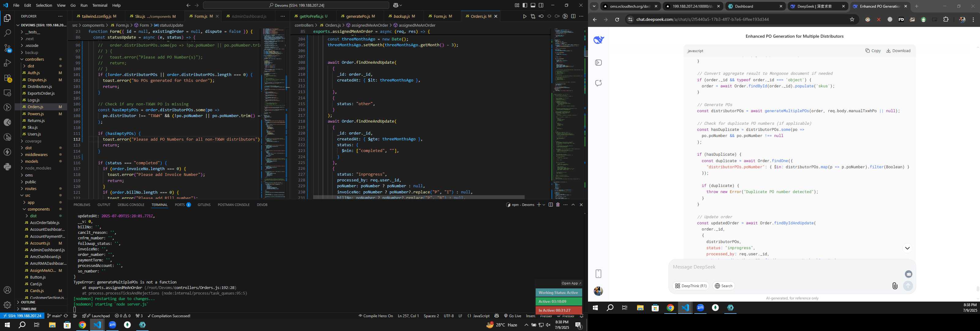Click the DeepSeek whale logo
The height and width of the screenshot is (331, 980).
pos(599,40)
